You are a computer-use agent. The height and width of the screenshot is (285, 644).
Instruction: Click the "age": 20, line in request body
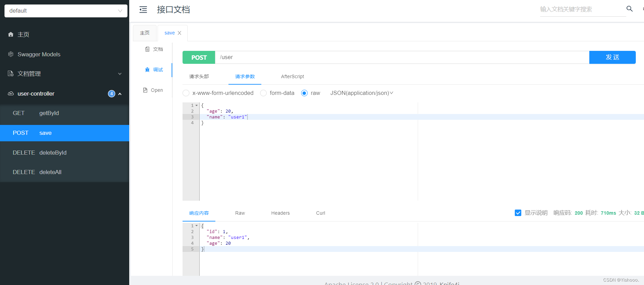[x=220, y=111]
